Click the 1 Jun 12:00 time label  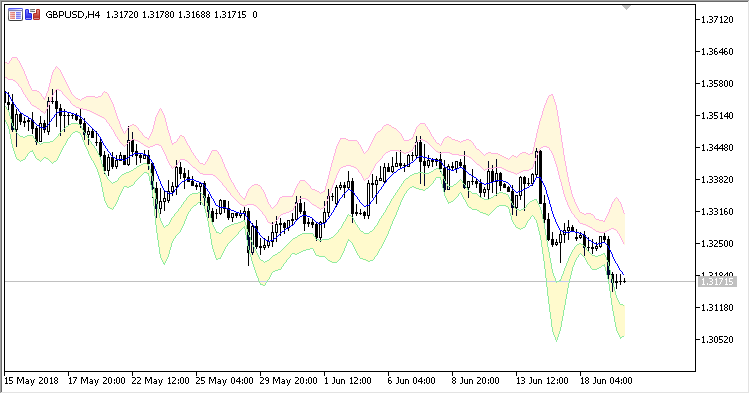pos(348,381)
